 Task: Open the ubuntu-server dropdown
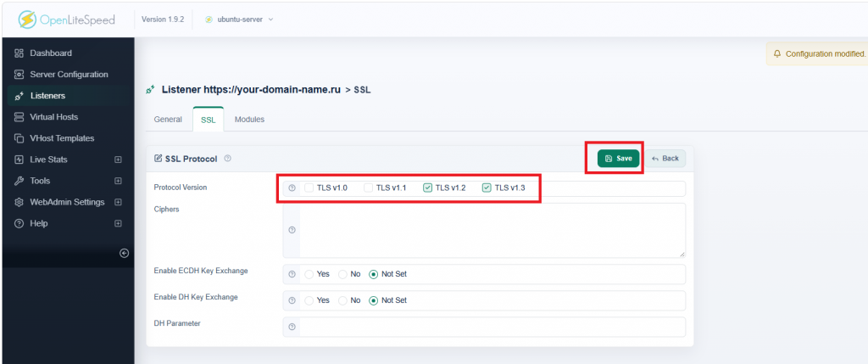(239, 20)
